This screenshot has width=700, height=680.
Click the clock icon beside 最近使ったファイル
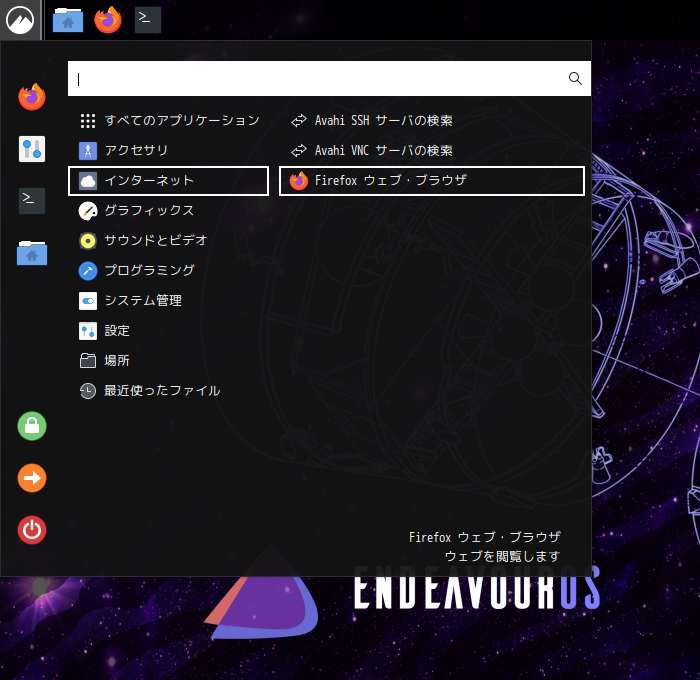coord(88,391)
